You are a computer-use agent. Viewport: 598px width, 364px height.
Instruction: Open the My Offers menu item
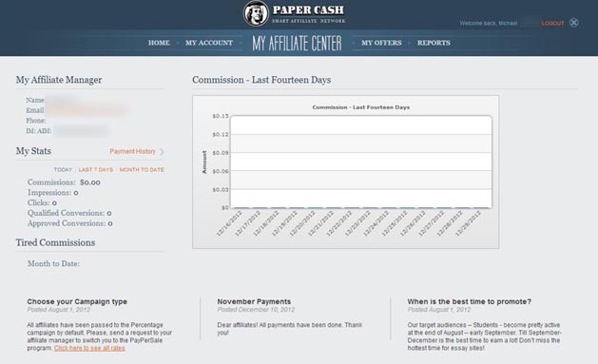[381, 43]
